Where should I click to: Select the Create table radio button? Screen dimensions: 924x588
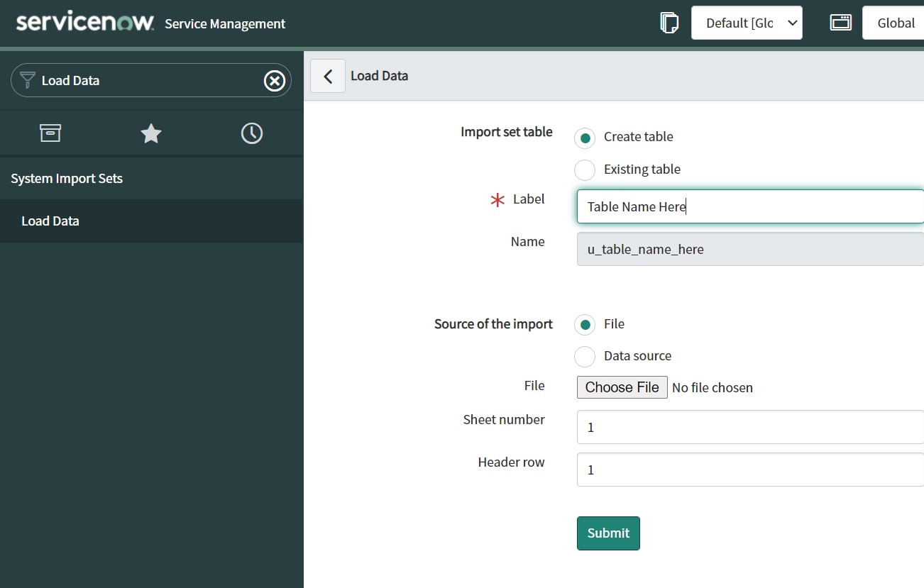[x=585, y=138]
